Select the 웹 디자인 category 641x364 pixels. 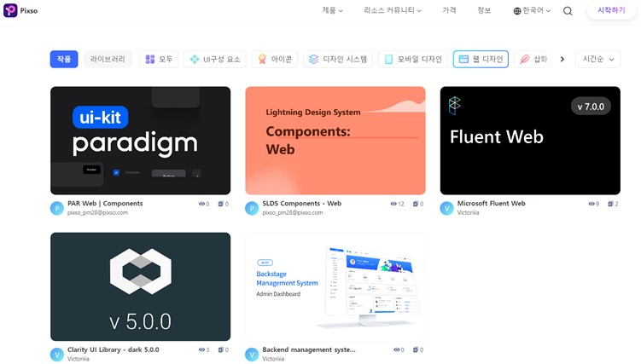pyautogui.click(x=481, y=59)
